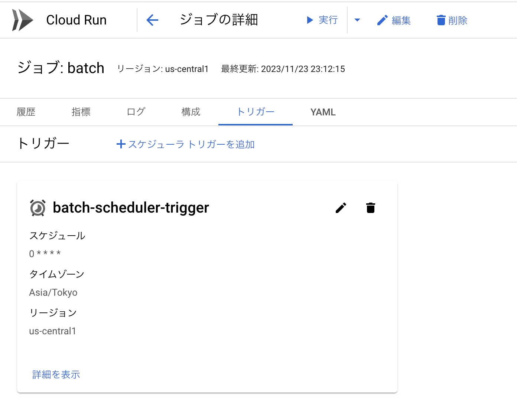Click the トリガー section heading
This screenshot has height=420, width=517.
[x=43, y=143]
